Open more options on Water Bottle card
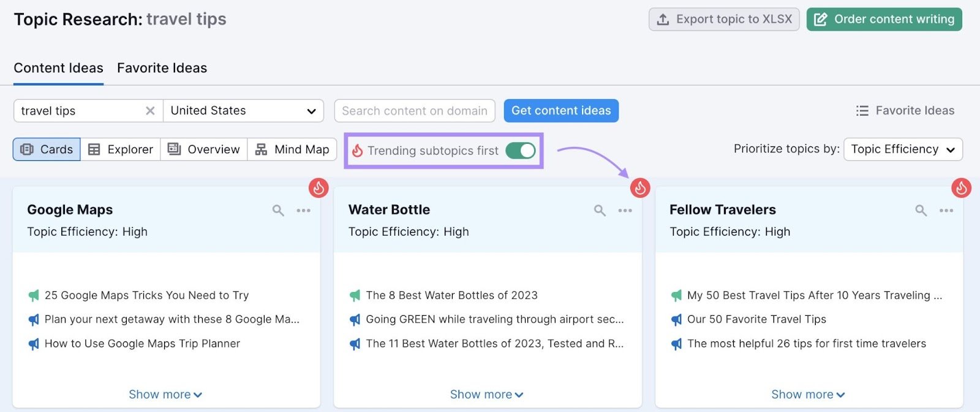The width and height of the screenshot is (980, 412). pyautogui.click(x=625, y=210)
